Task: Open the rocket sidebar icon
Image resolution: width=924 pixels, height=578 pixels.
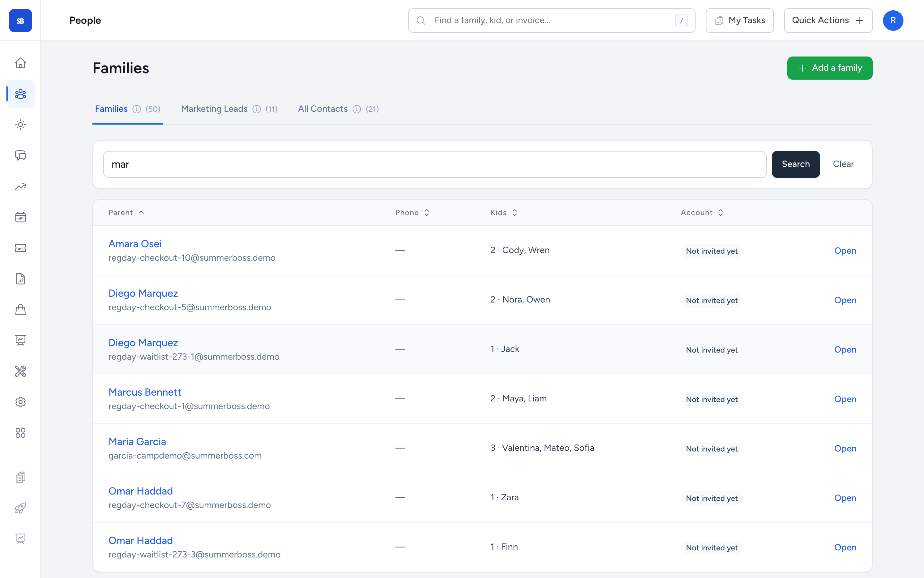Action: click(x=20, y=508)
